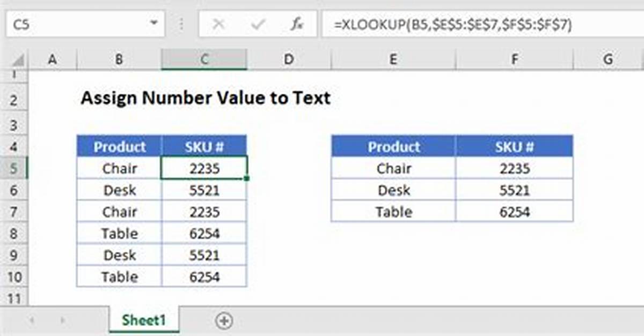Click the SKU # header in column F
The image size is (644, 336).
(x=514, y=146)
